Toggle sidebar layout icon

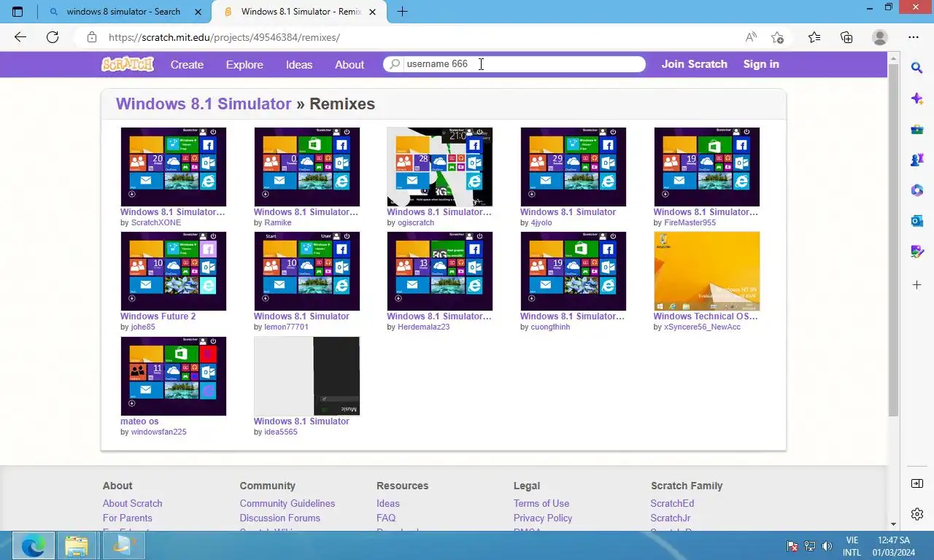tap(917, 483)
